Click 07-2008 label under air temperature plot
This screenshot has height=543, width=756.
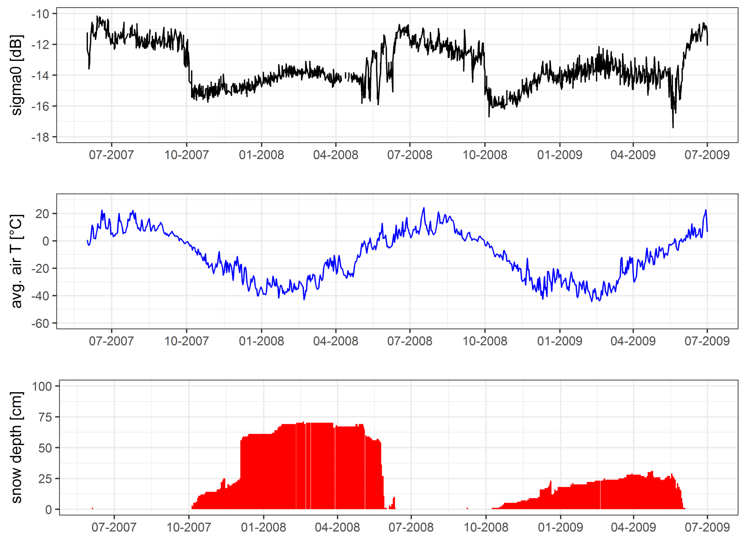point(410,341)
